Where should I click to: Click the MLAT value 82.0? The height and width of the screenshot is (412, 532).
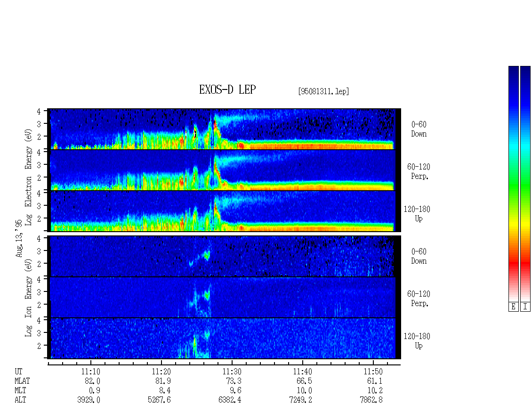tap(92, 381)
